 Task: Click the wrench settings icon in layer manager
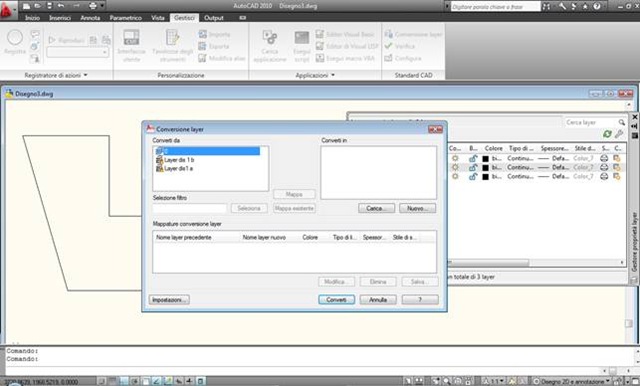(x=619, y=134)
